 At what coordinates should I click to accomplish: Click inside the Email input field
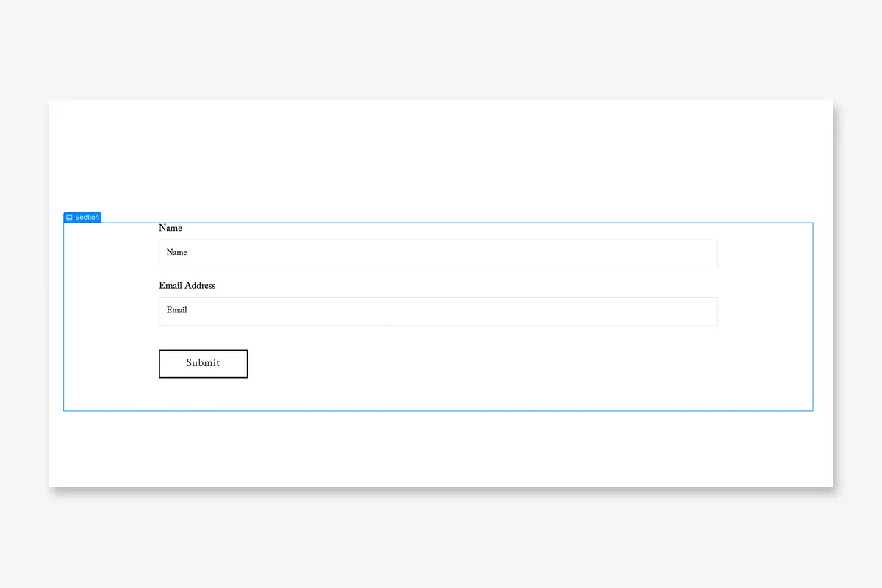click(437, 311)
